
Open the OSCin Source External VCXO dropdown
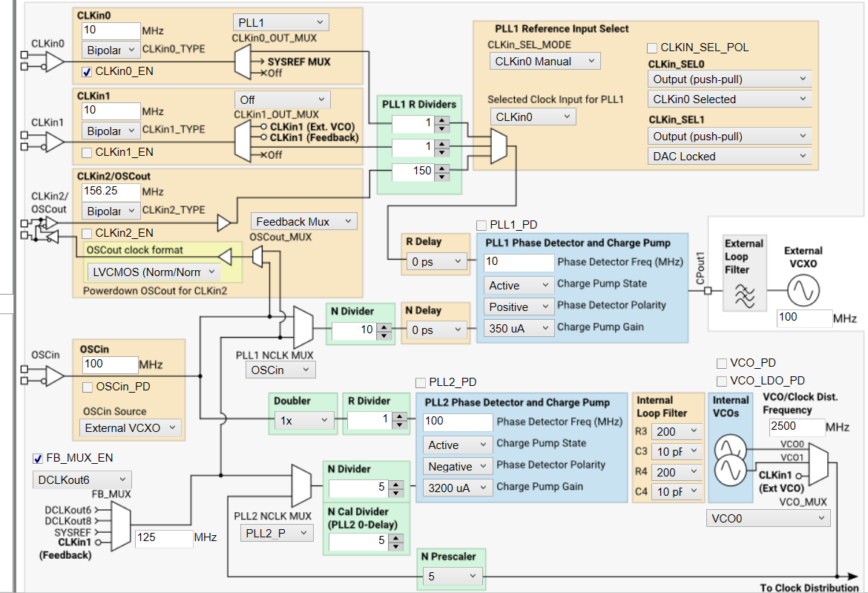131,428
